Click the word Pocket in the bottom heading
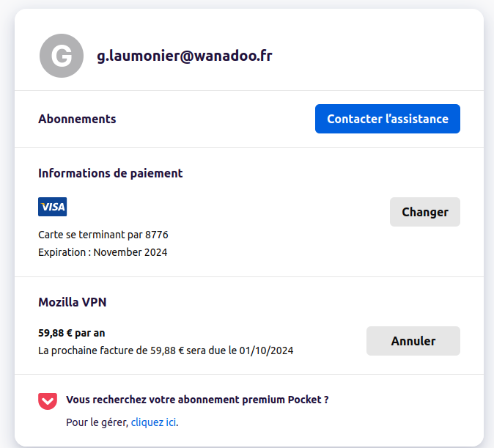The width and height of the screenshot is (494, 448). pyautogui.click(x=303, y=400)
